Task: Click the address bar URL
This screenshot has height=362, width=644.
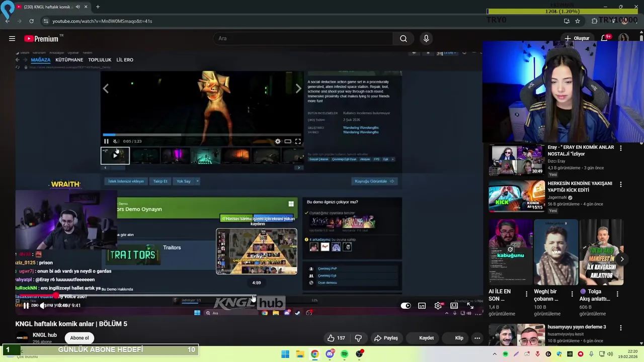Action: point(102,21)
